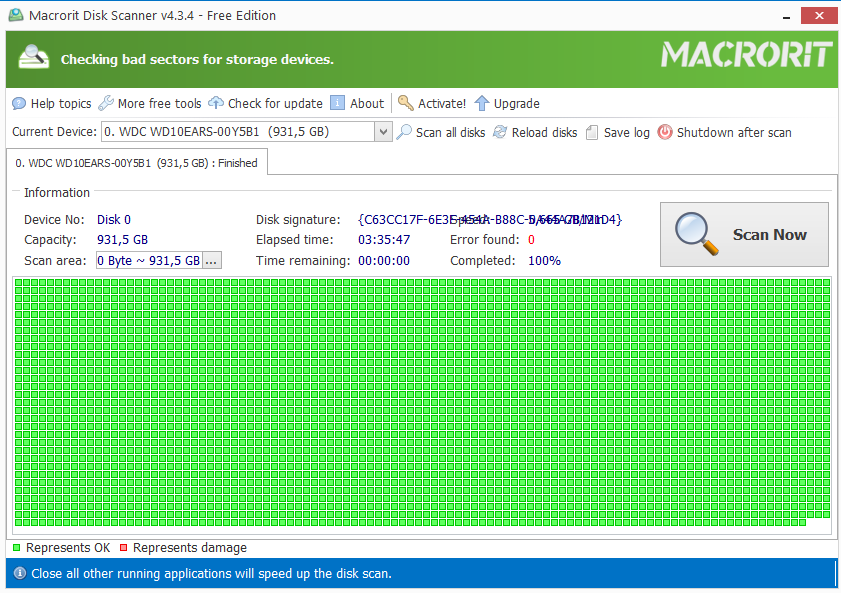Click the Save log document icon
This screenshot has width=841, height=593.
point(592,132)
